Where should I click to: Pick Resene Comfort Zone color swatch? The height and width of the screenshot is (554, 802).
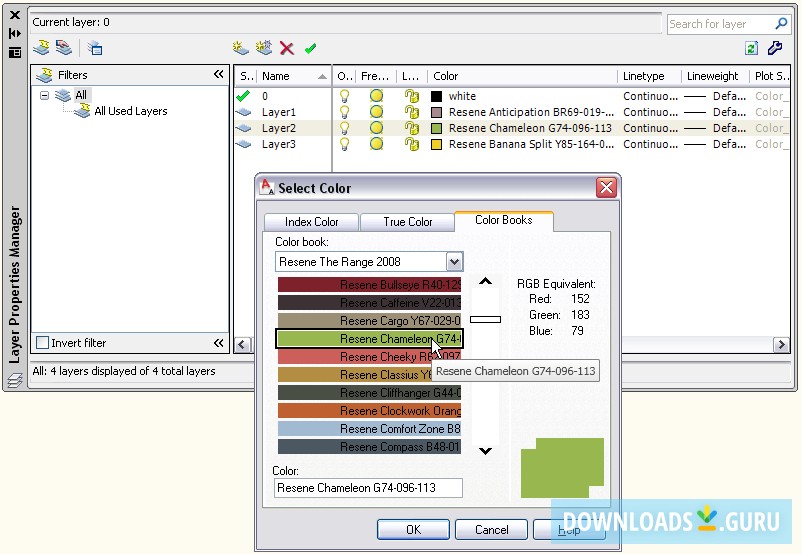369,429
